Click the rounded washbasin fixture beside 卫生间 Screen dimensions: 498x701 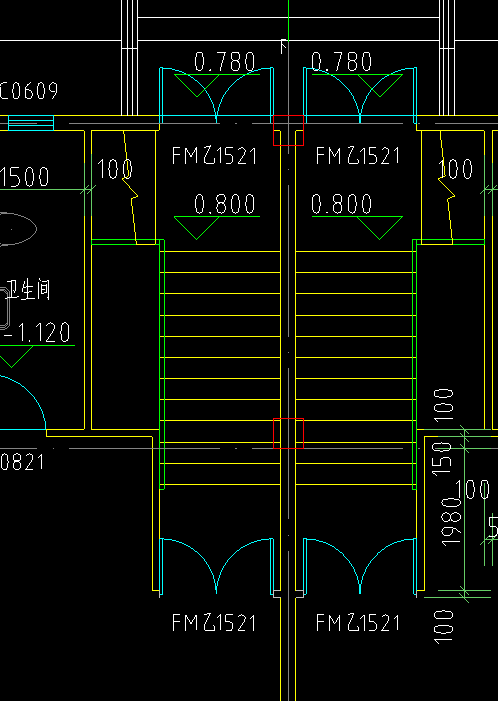[x=4, y=307]
